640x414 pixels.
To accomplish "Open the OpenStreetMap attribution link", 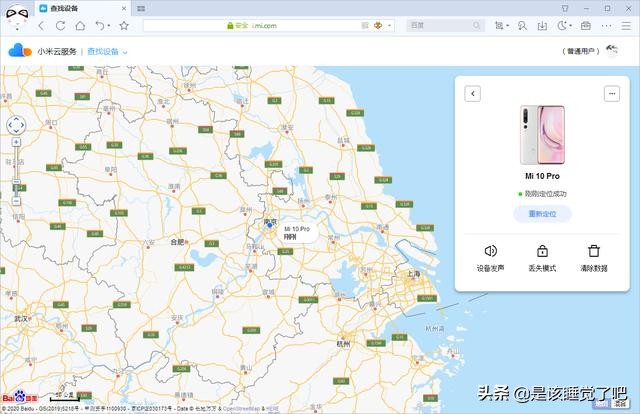I will (241, 408).
